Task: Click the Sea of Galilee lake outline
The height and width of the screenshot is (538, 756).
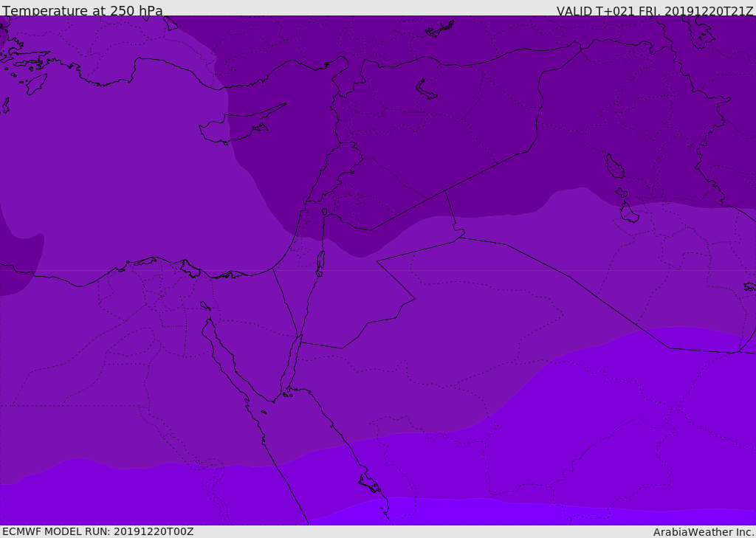Action: (324, 212)
